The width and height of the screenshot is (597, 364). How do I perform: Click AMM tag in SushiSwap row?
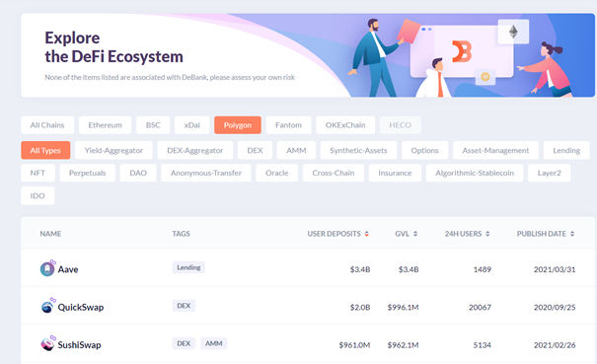point(213,343)
